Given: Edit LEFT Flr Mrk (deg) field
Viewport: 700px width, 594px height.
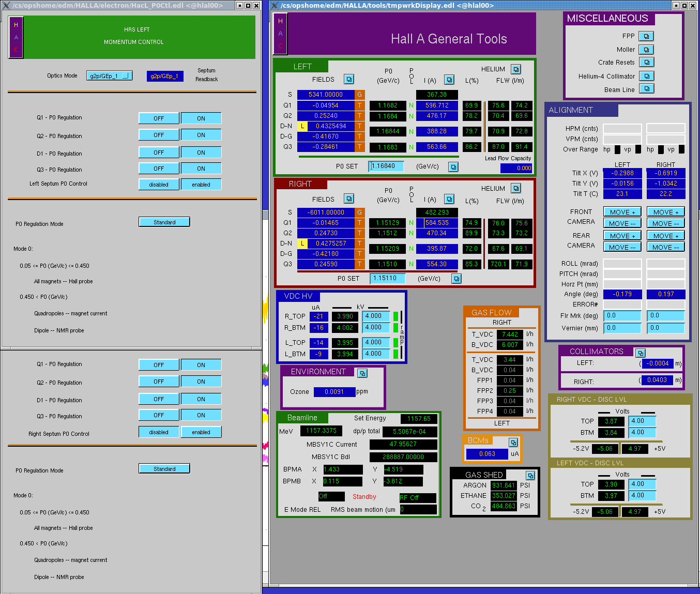Looking at the screenshot, I should click(622, 315).
